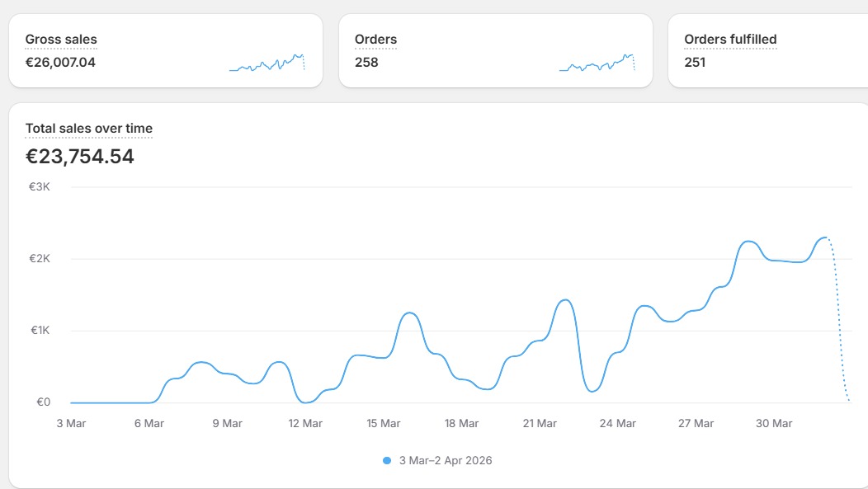Screen dimensions: 868x489
Task: Open the Total sales over time title
Action: [88, 129]
